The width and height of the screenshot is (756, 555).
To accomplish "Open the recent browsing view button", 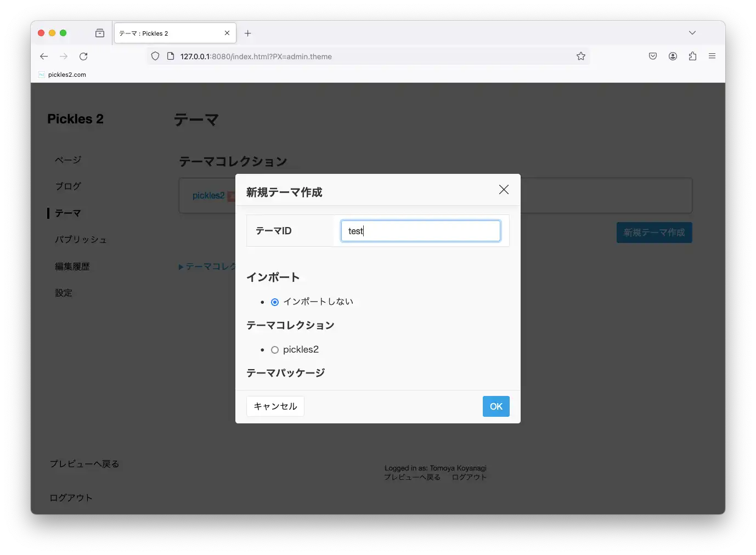I will point(100,33).
